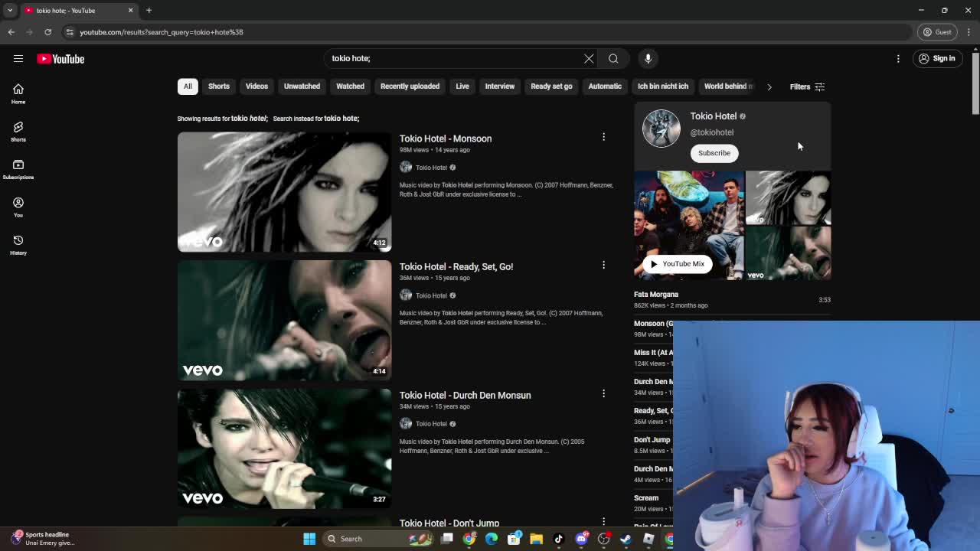Subscribe to the Tokio Hotel channel
This screenshot has height=551, width=980.
coord(714,153)
